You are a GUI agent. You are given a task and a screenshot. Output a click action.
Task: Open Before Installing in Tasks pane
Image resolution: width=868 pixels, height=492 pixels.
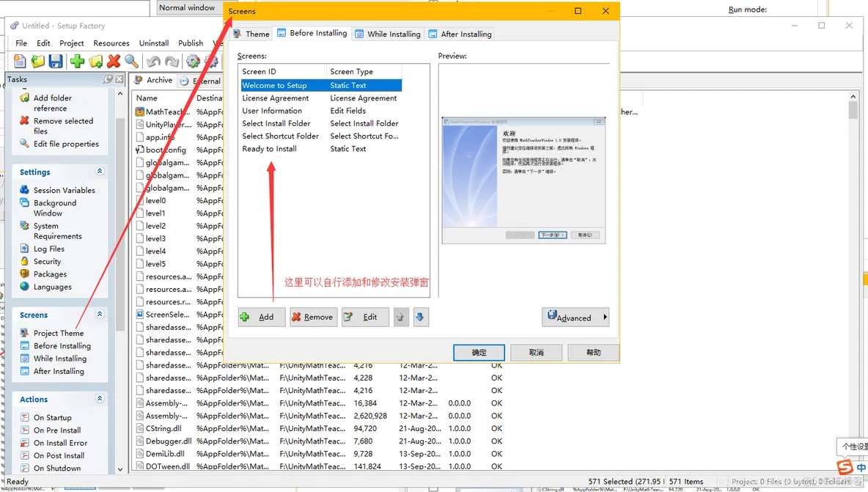point(62,346)
